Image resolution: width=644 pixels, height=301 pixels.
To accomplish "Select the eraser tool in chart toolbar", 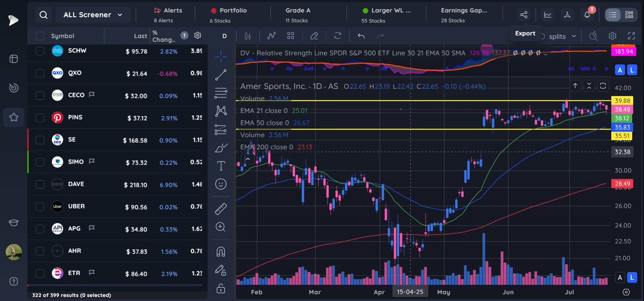I will [x=314, y=36].
